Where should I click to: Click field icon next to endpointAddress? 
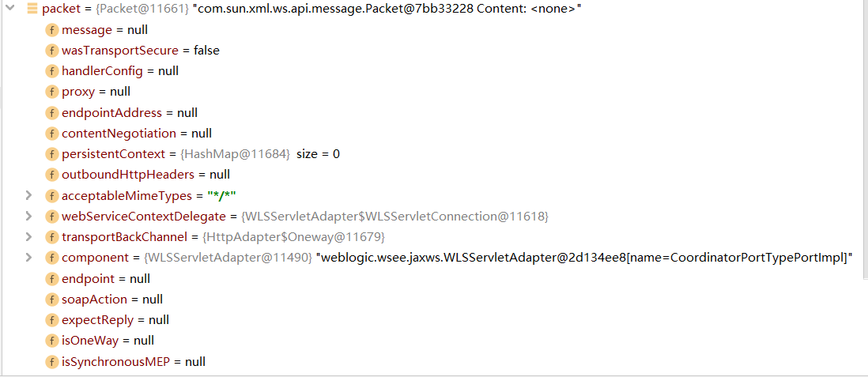coord(52,113)
